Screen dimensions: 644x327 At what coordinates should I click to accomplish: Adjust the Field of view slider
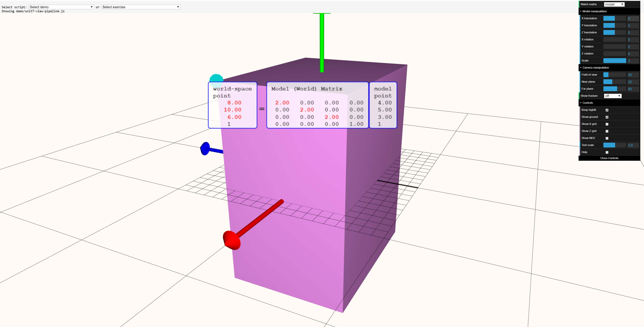coord(614,75)
